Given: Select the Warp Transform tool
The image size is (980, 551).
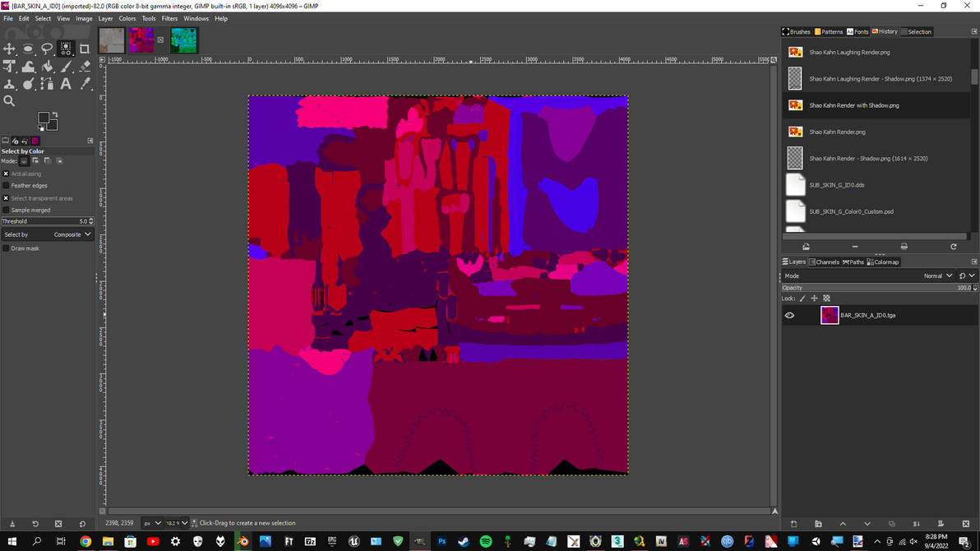Looking at the screenshot, I should pos(28,67).
